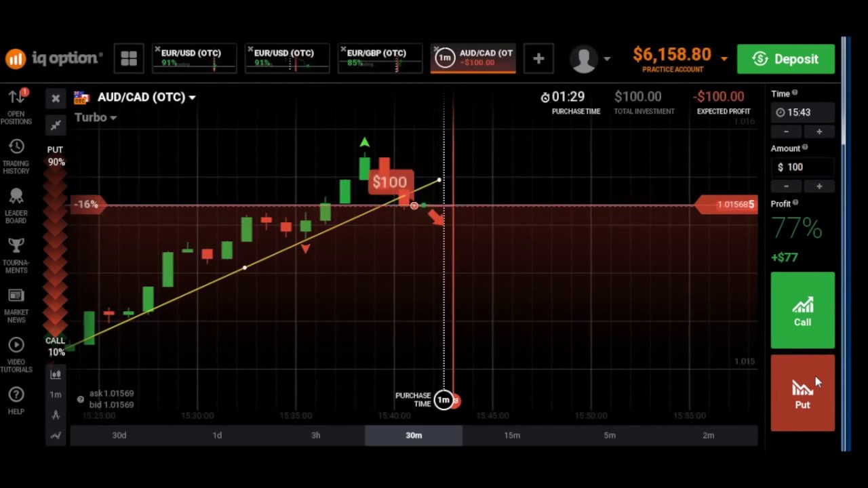Place a Put option
This screenshot has width=868, height=488.
pyautogui.click(x=803, y=393)
